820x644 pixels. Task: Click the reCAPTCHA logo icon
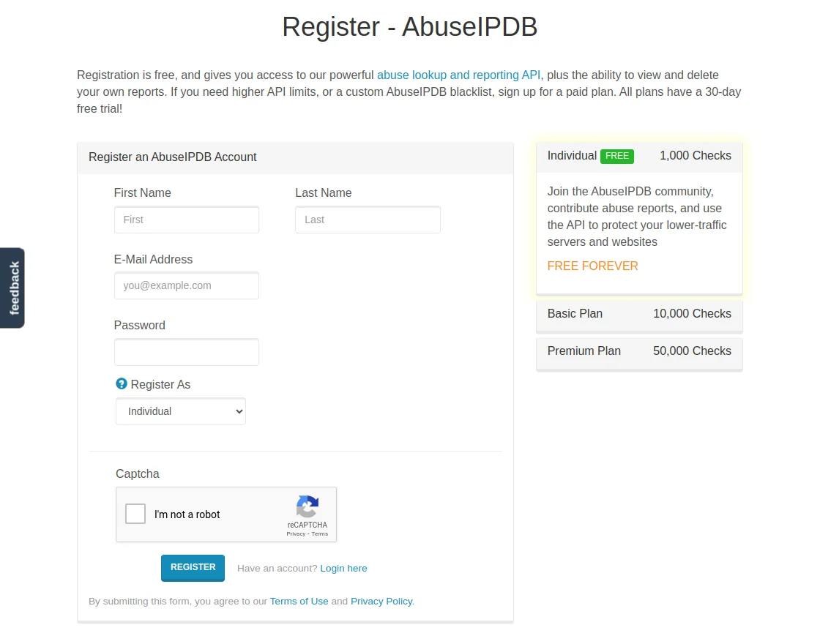point(307,506)
